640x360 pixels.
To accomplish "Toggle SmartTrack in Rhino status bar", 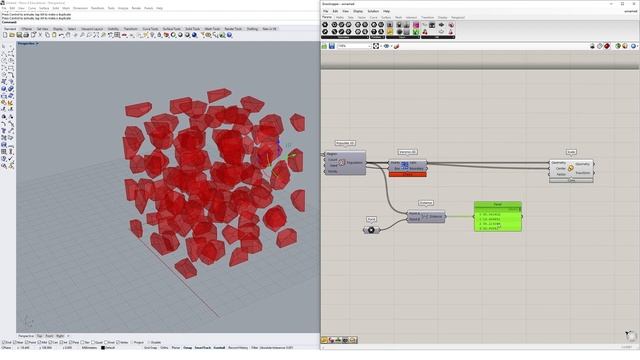I will click(202, 348).
